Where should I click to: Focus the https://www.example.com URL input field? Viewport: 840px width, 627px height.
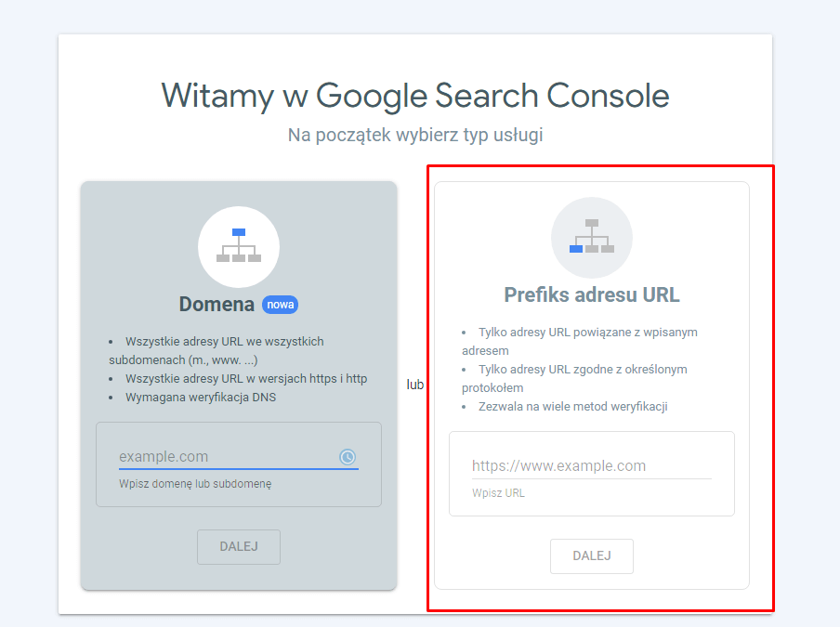(591, 465)
